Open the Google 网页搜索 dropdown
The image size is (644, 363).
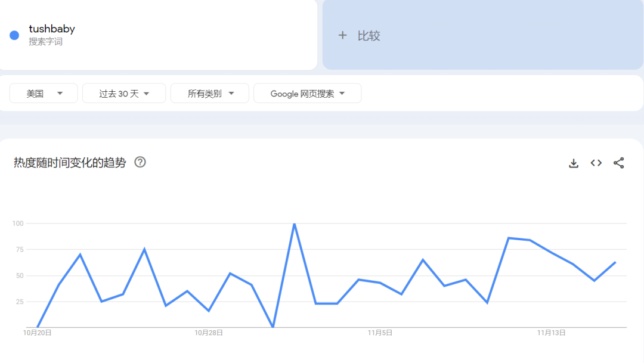[307, 94]
